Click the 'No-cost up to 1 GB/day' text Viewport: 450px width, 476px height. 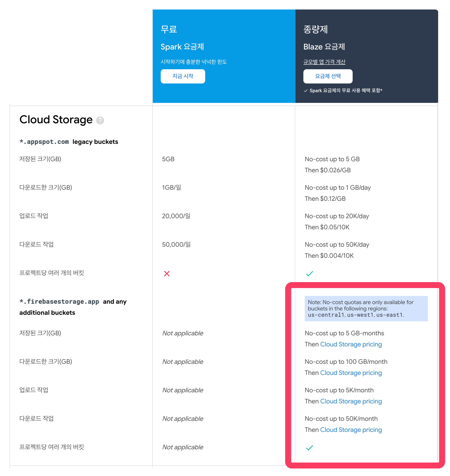tap(338, 188)
